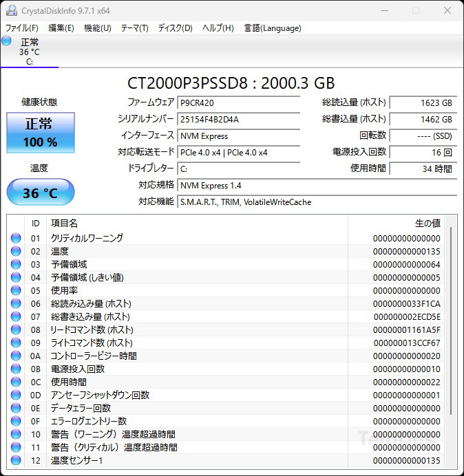Click the interface field NVM Express

coord(238,136)
